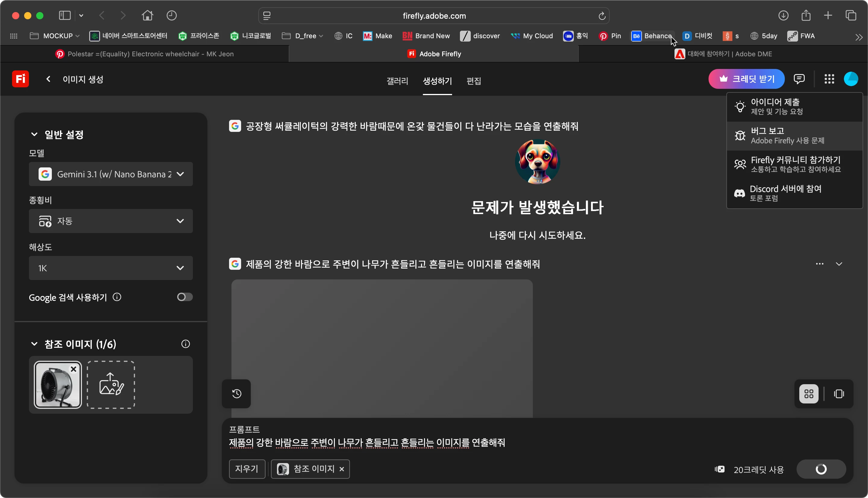Remove the 참조 이미지 chip in prompt bar
The width and height of the screenshot is (868, 498).
click(x=341, y=469)
